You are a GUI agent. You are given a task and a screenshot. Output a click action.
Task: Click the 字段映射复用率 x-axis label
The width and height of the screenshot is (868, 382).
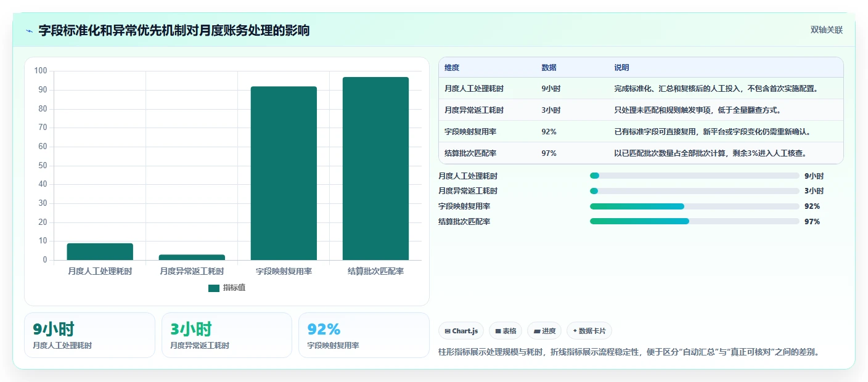click(284, 271)
